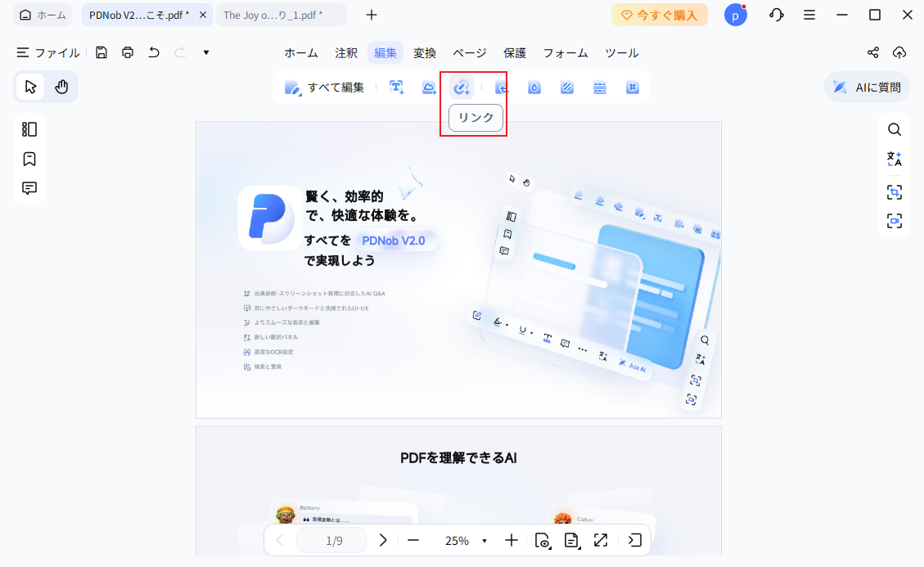The height and width of the screenshot is (567, 924).
Task: Select the Add Text tool
Action: tap(396, 87)
